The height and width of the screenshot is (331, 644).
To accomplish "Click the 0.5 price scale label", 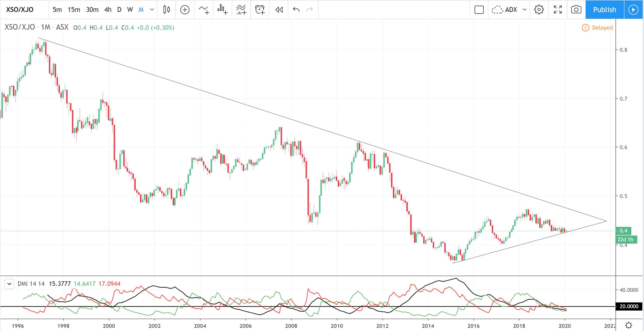I will tap(623, 196).
